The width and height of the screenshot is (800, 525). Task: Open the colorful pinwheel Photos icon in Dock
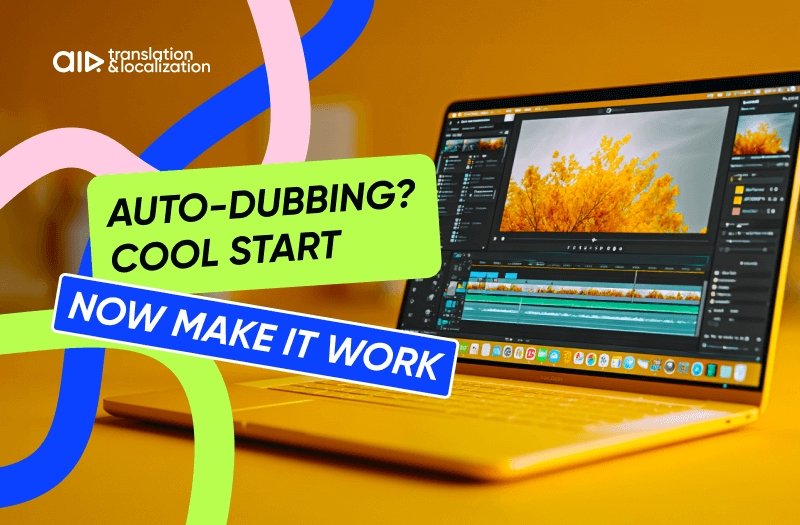coord(591,358)
